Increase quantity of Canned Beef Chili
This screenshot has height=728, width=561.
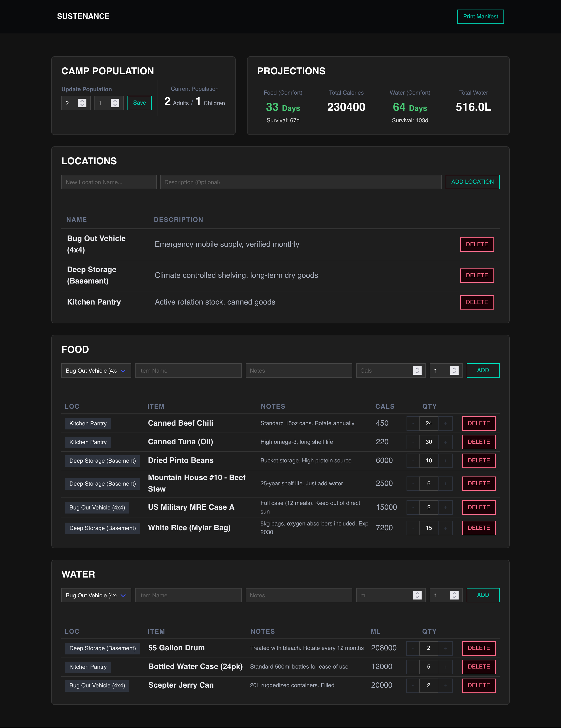445,423
